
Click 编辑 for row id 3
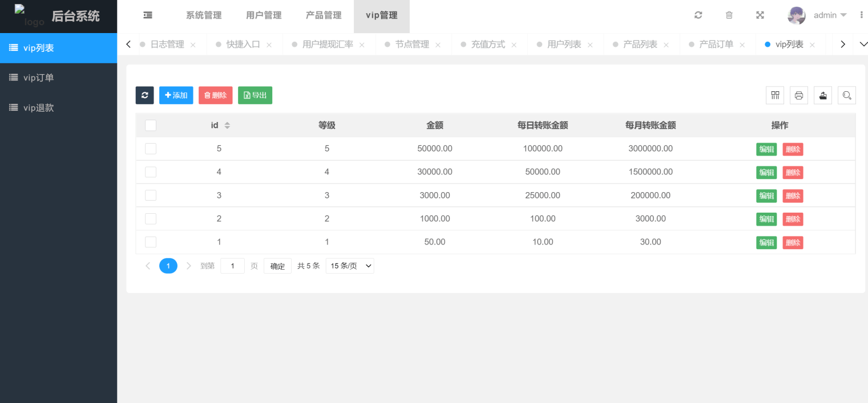pyautogui.click(x=766, y=196)
